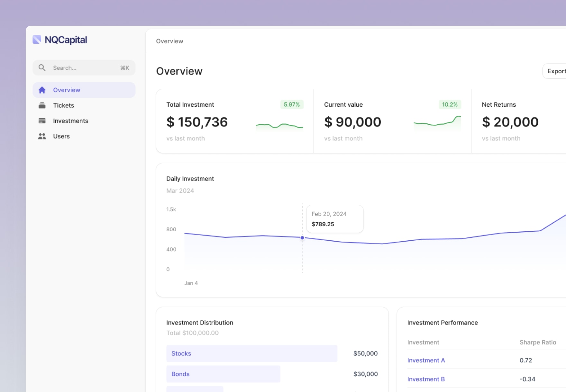Click the 10.2% growth badge

coord(450,104)
